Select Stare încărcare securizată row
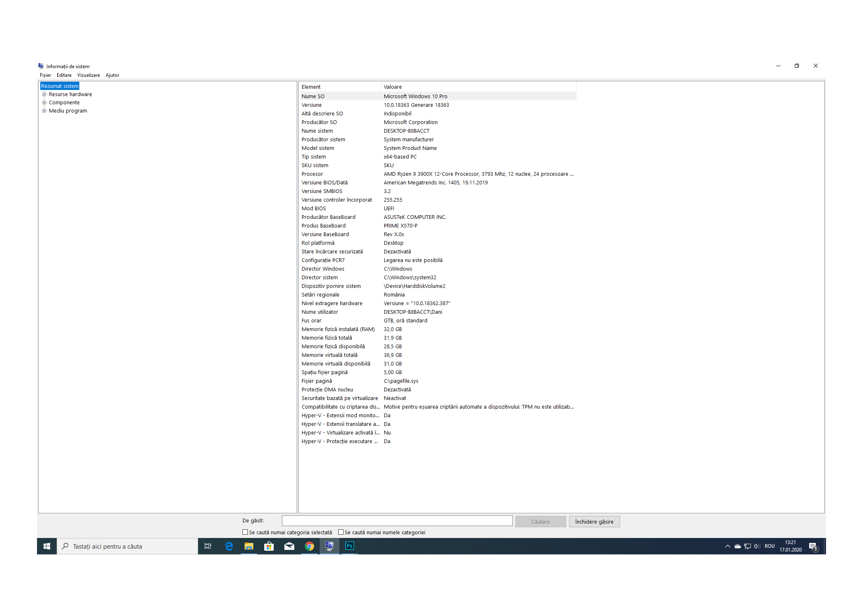The image size is (863, 616). [438, 252]
